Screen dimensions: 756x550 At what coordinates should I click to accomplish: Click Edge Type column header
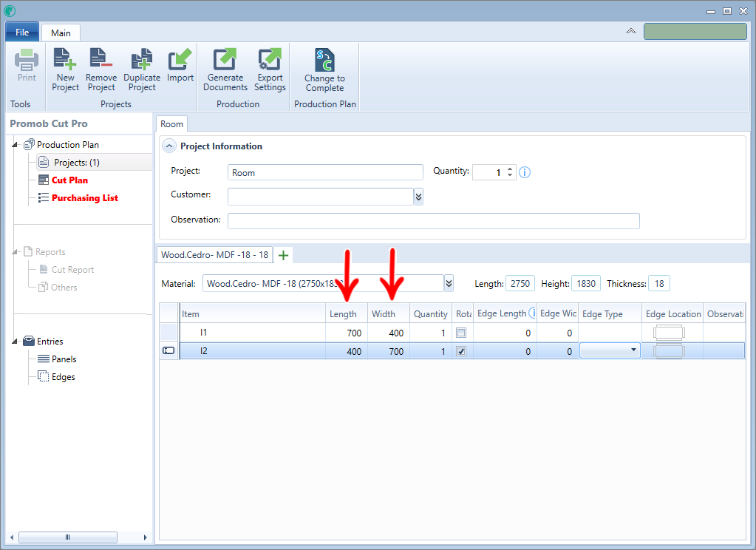(610, 314)
